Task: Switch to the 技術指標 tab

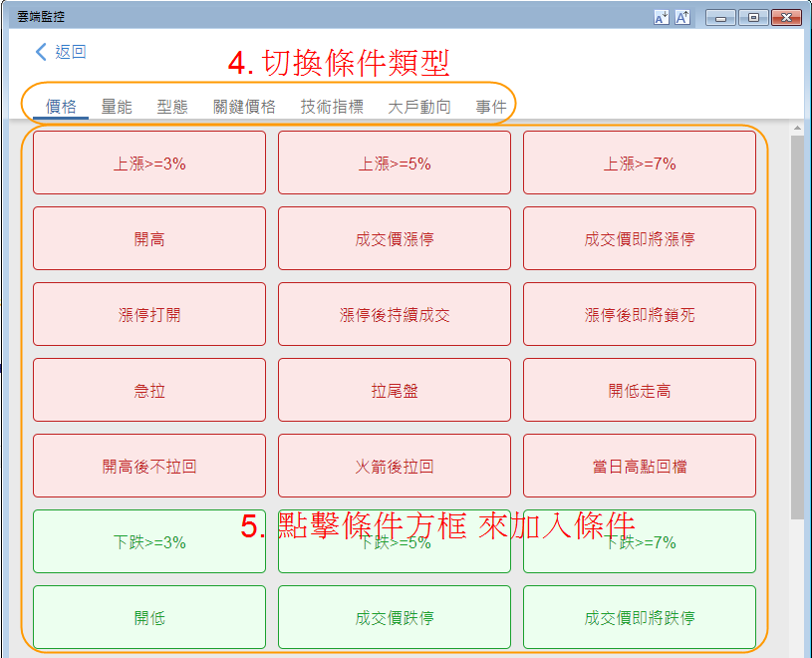Action: pos(332,107)
